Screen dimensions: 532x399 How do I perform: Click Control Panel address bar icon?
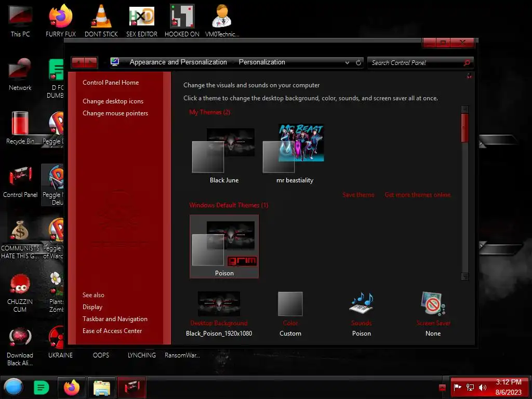point(115,62)
